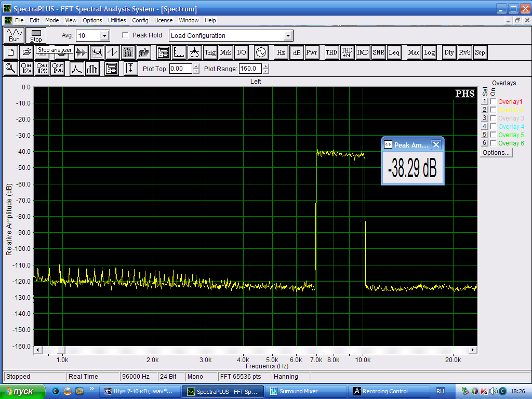Click inside the Plot Top input field
This screenshot has height=399, width=532.
(180, 69)
